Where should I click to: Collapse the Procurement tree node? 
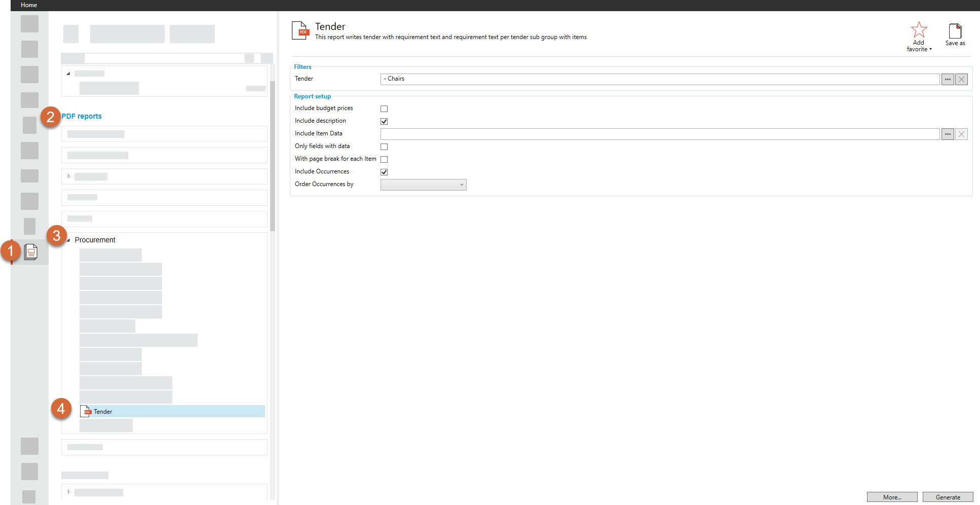coord(68,240)
